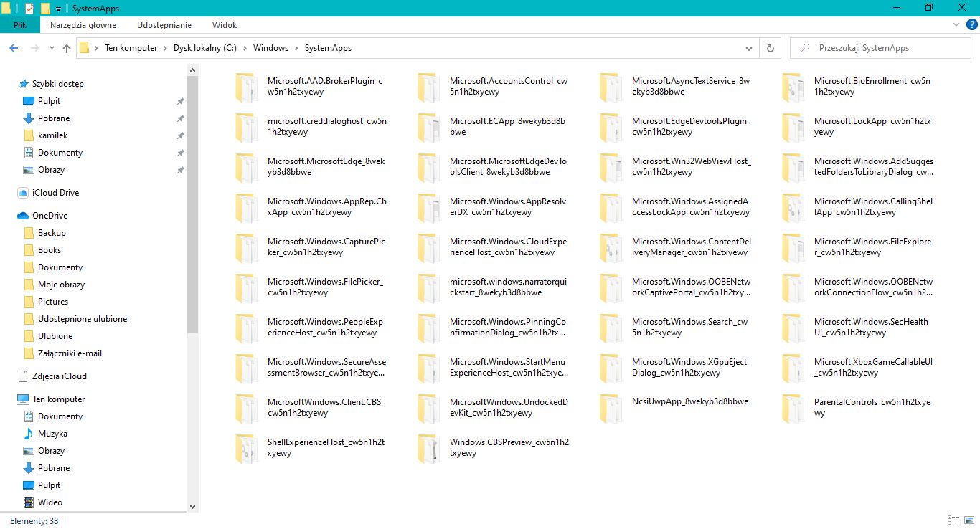Select Microsoft.XboxGameCallableUI folder name
This screenshot has height=529, width=980.
pyautogui.click(x=874, y=368)
